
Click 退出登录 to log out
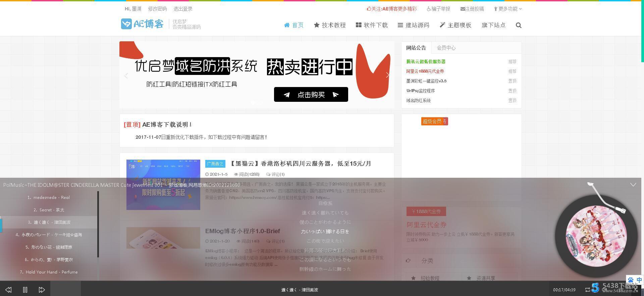pos(183,9)
